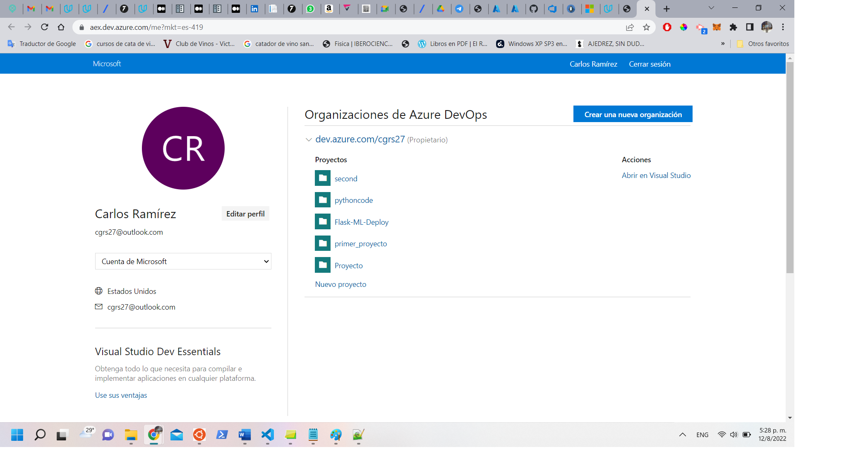Open the Wi-Fi icon in system tray

(722, 435)
